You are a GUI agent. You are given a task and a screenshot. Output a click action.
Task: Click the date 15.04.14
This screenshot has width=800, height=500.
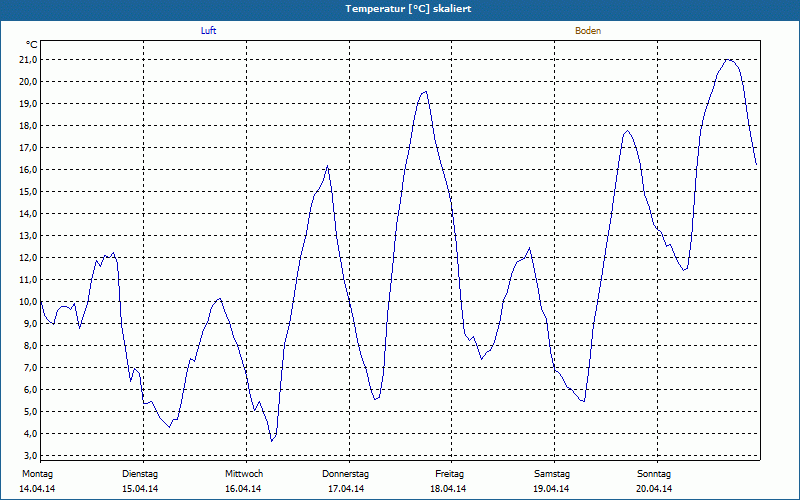[140, 489]
